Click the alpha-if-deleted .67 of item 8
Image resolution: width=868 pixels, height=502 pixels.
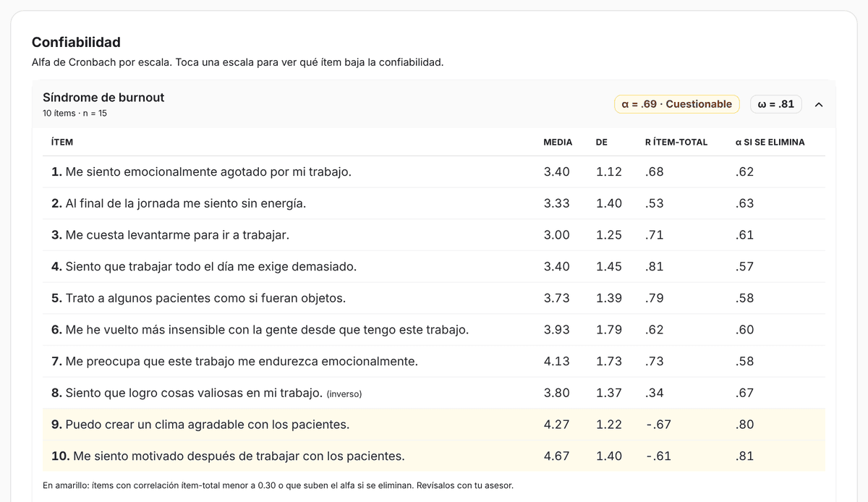click(x=744, y=393)
